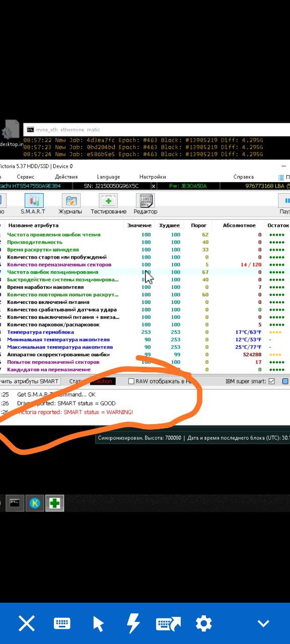Click the get SMART attributes button
Image resolution: width=290 pixels, height=644 pixels.
coord(29,381)
